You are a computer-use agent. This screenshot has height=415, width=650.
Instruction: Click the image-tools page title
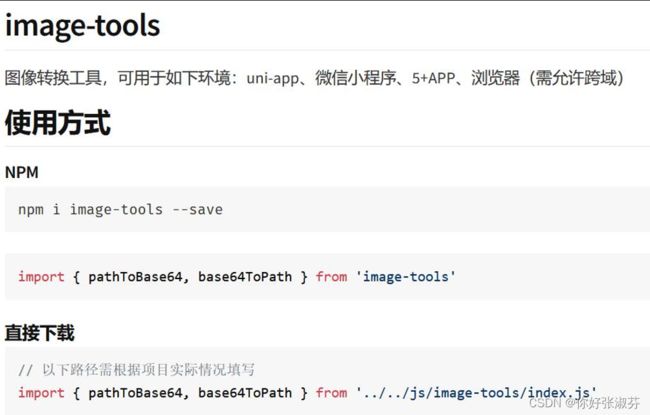(x=82, y=26)
